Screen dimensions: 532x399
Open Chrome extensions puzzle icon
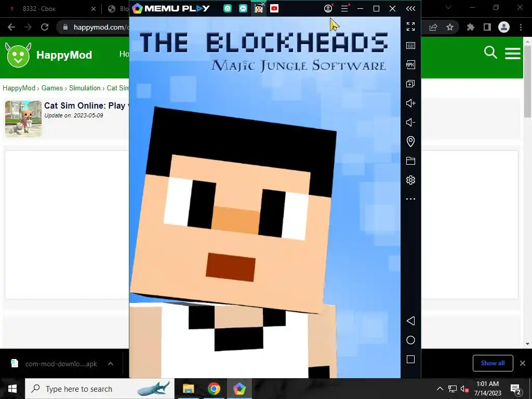[x=471, y=27]
